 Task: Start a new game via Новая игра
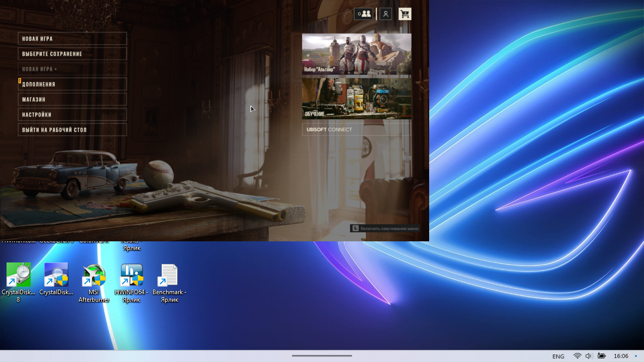[x=72, y=39]
